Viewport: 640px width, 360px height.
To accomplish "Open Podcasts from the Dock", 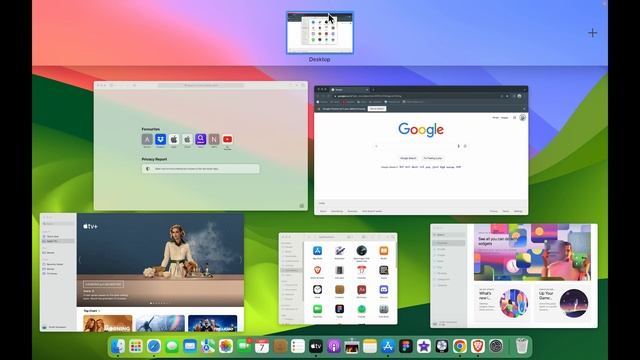I will click(334, 346).
